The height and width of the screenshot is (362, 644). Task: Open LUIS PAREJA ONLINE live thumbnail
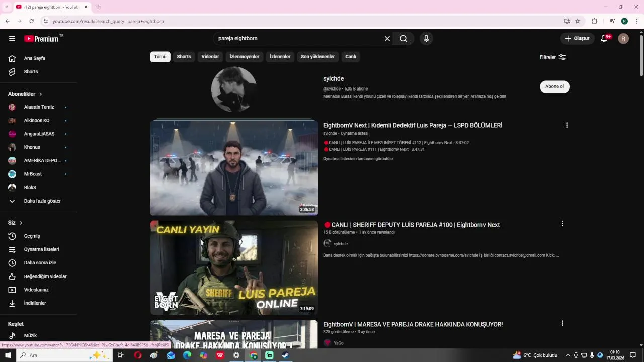click(x=234, y=267)
